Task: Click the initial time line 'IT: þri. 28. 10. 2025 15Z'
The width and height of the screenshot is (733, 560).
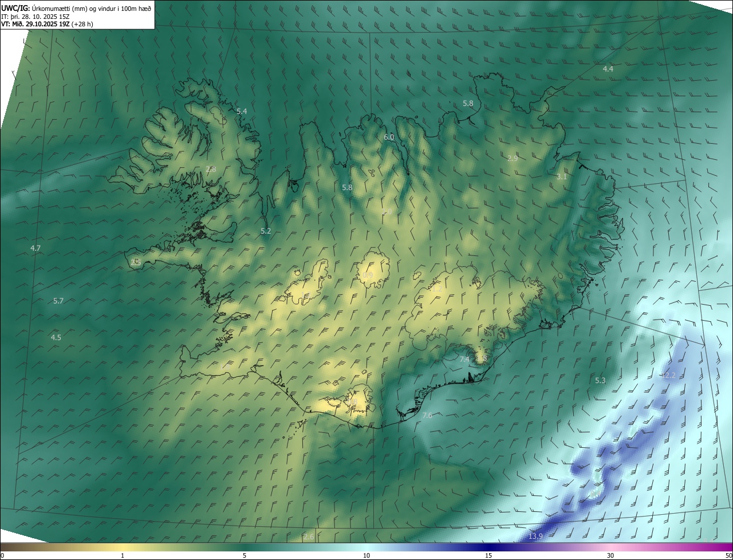Action: (35, 17)
